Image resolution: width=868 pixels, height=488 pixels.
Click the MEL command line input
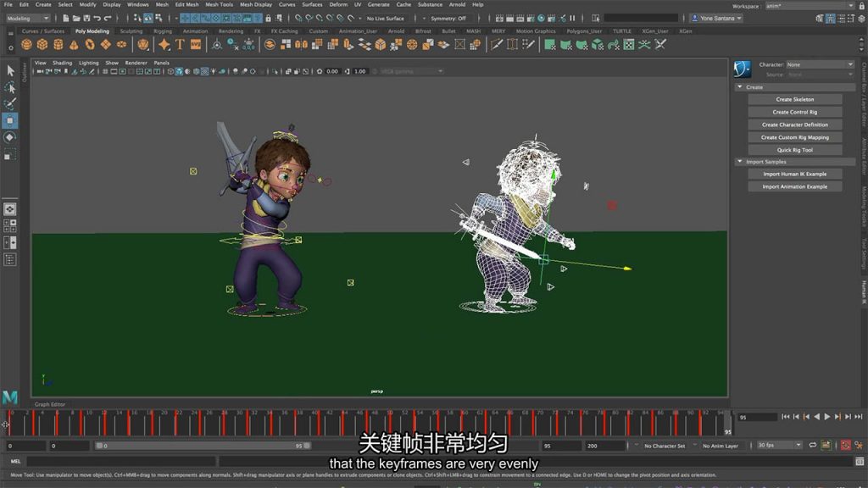click(x=120, y=461)
